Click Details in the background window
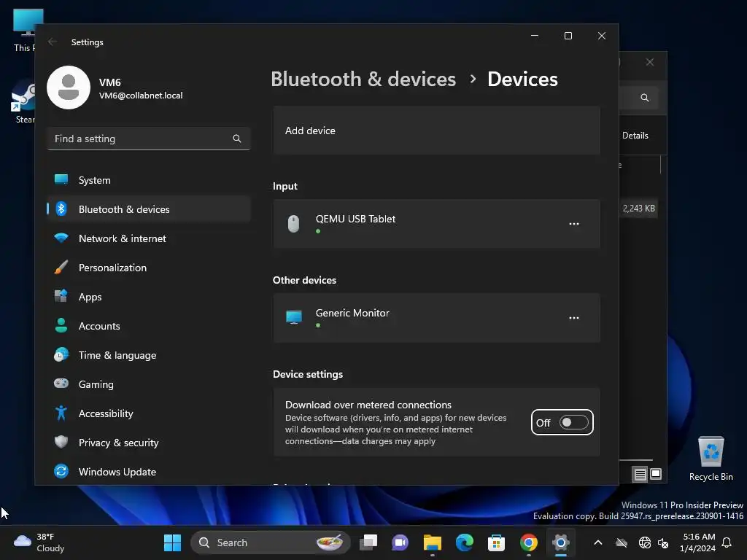The height and width of the screenshot is (560, 747). [x=635, y=135]
